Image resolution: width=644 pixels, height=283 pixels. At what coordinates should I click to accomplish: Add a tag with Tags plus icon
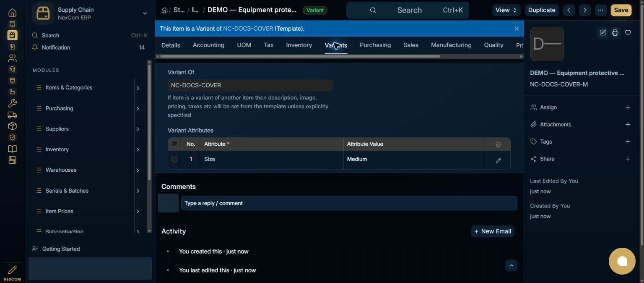point(628,142)
